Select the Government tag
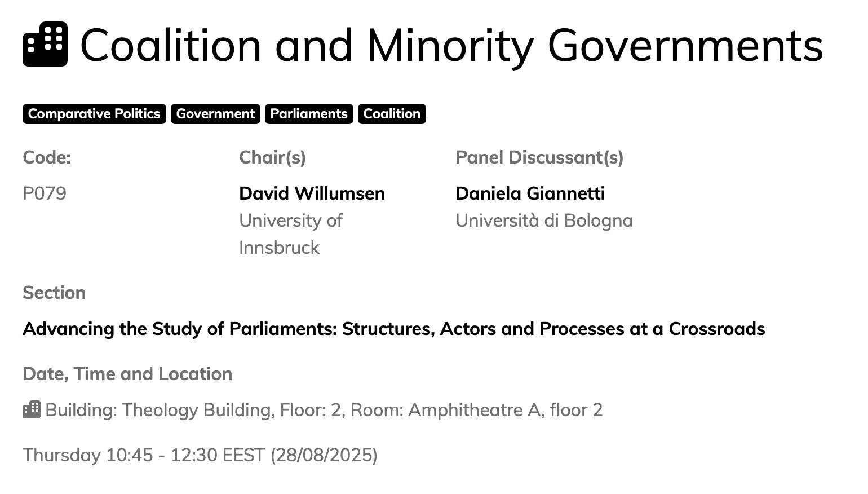 coord(215,114)
